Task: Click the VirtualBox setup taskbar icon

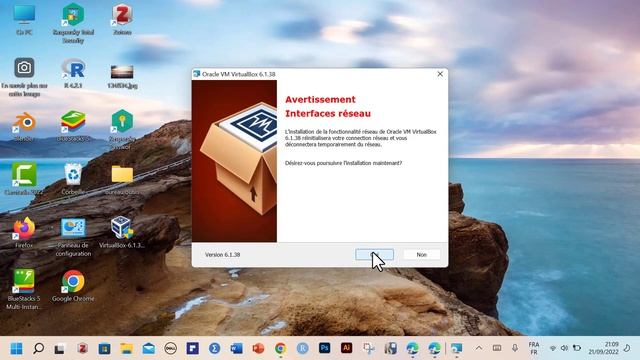Action: [456, 348]
